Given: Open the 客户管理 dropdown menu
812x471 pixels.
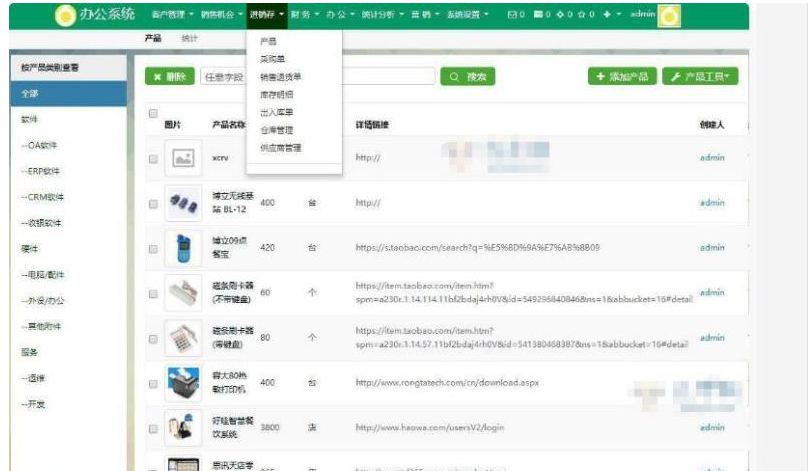Looking at the screenshot, I should [x=172, y=15].
